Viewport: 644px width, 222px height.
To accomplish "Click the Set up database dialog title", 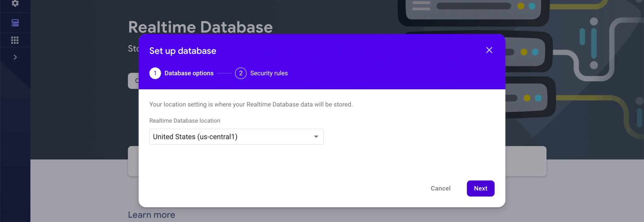I will point(182,51).
